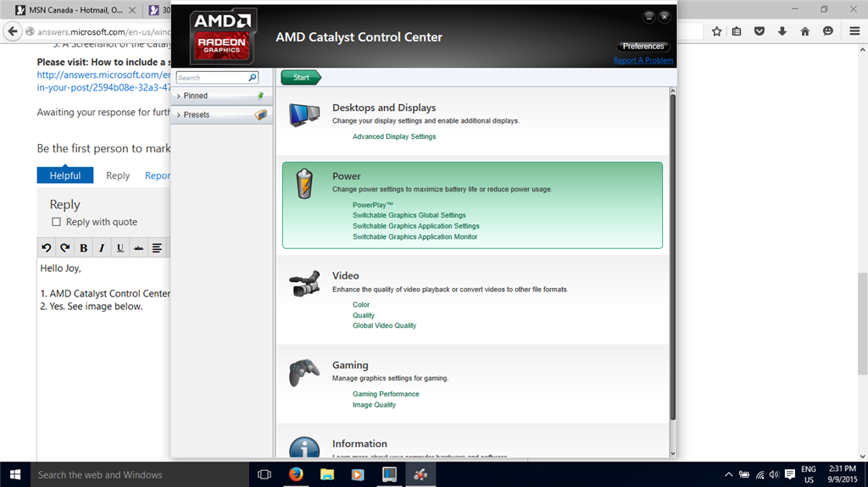Open the PowerPlay link

[373, 205]
